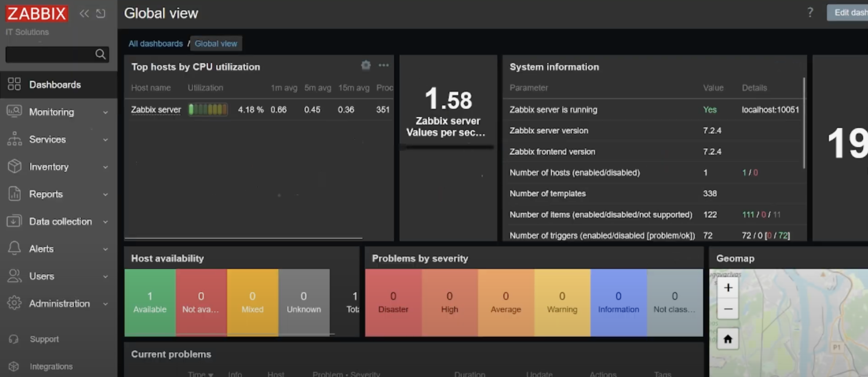Click the Warning severity tile
The image size is (868, 377).
562,302
